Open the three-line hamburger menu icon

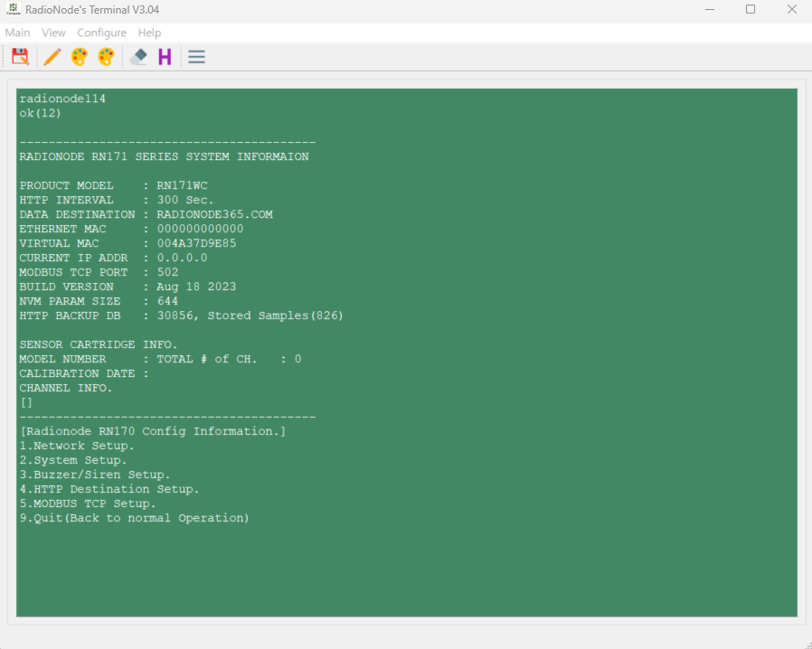(x=197, y=56)
